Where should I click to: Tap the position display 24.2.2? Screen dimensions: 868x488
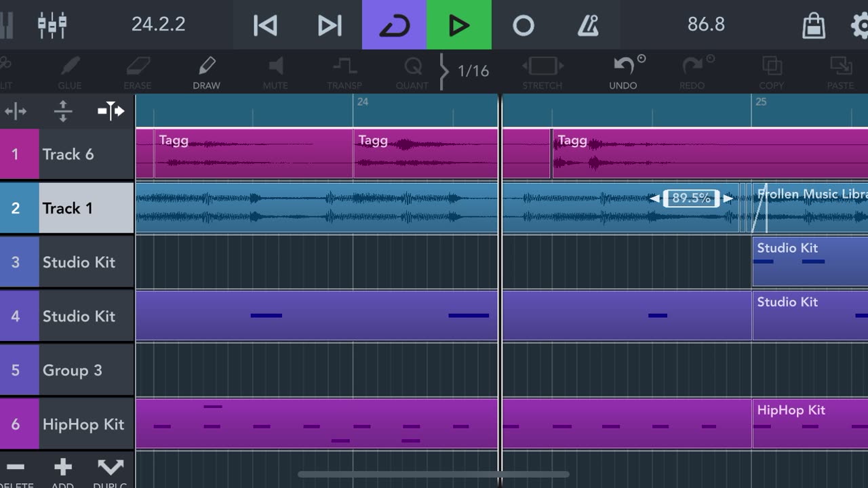pyautogui.click(x=158, y=24)
